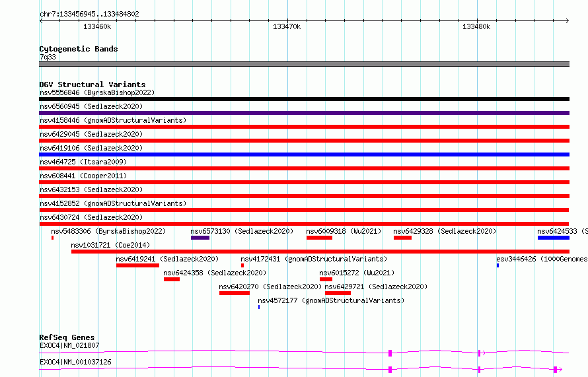Viewport: 588px width, 377px height.
Task: Click nsv1031721 (Coe2014) label
Action: pyautogui.click(x=110, y=245)
